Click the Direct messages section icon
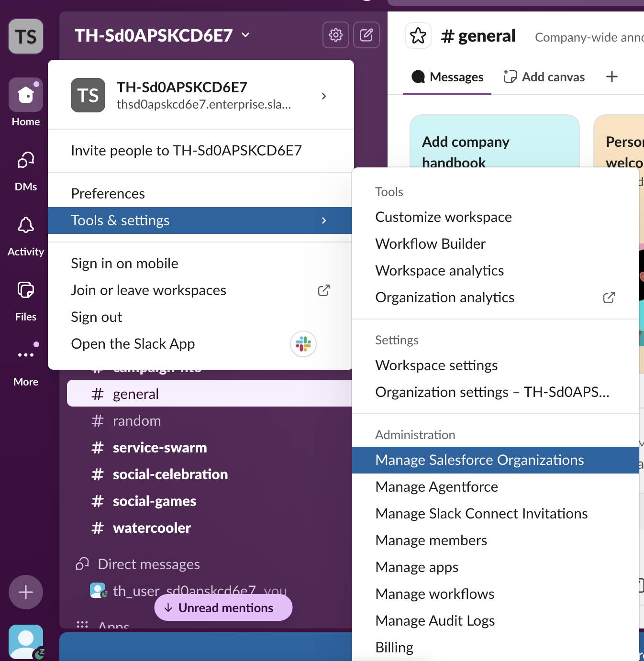Viewport: 644px width, 661px height. coord(82,564)
